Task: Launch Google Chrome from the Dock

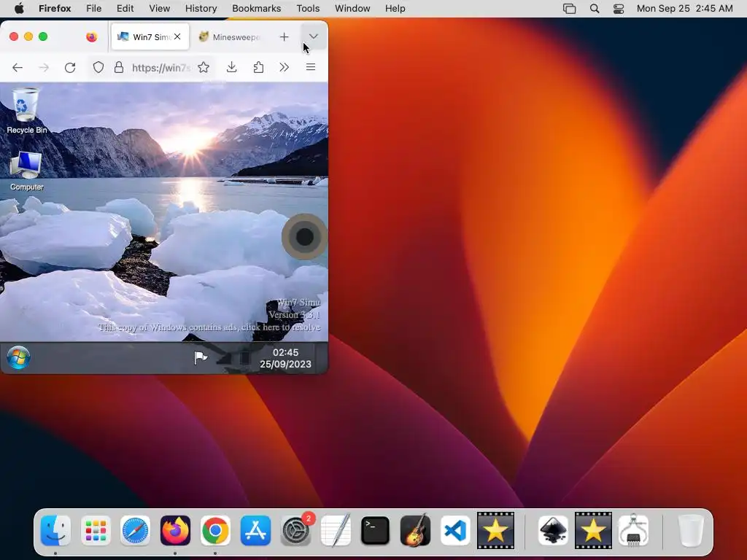Action: [x=215, y=531]
